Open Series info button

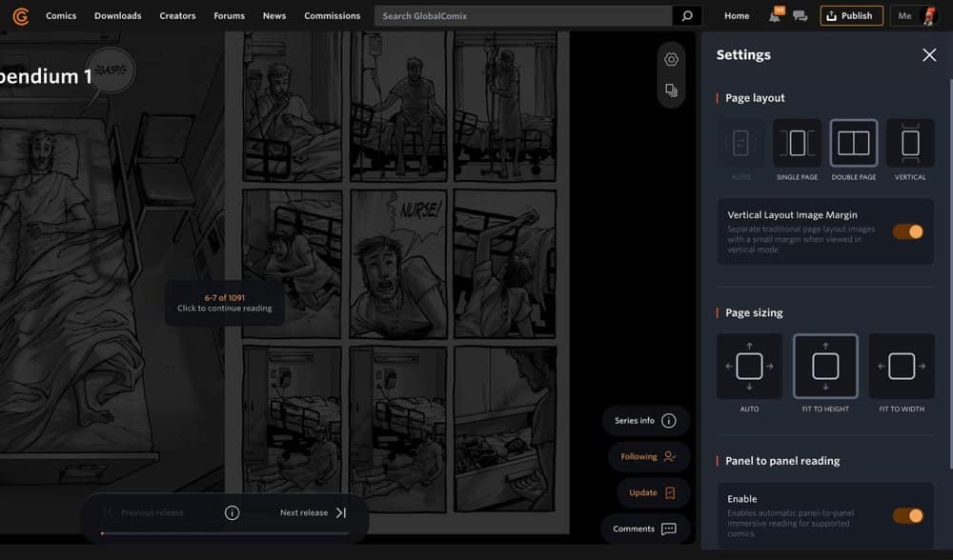(645, 420)
